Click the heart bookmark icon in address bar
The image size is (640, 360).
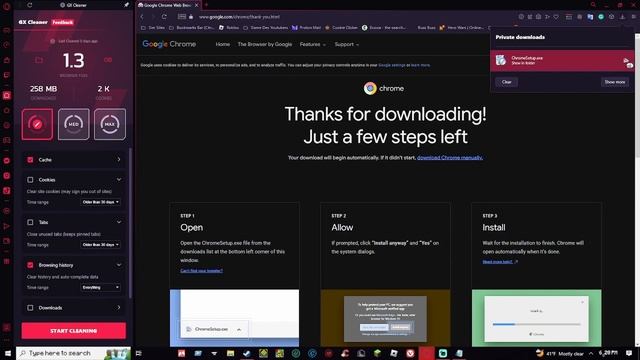(x=556, y=17)
